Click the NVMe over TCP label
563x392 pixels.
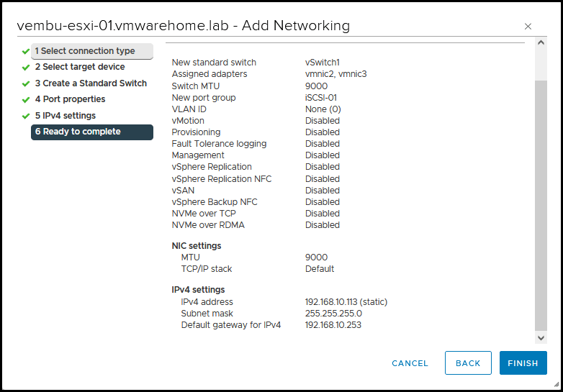204,214
